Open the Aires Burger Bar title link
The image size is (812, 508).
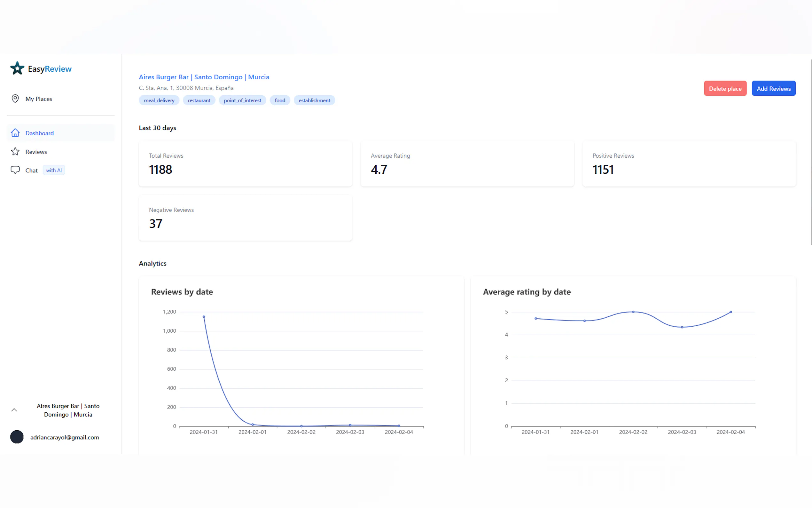pos(204,77)
